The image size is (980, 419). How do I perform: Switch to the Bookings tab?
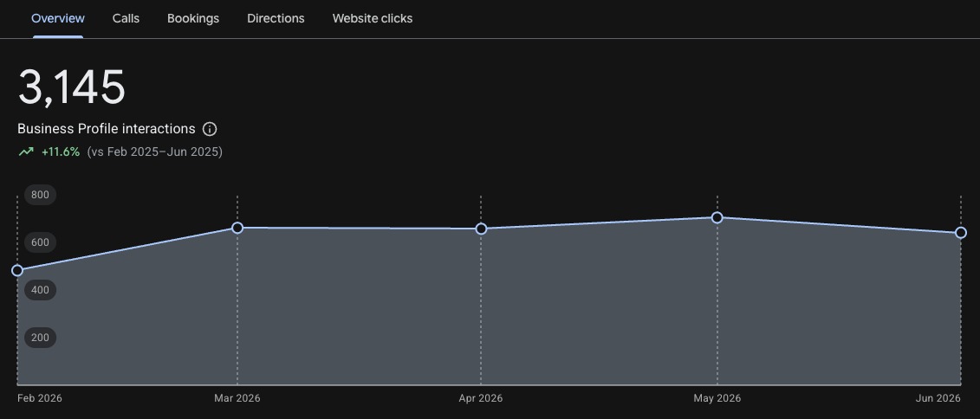[x=193, y=19]
